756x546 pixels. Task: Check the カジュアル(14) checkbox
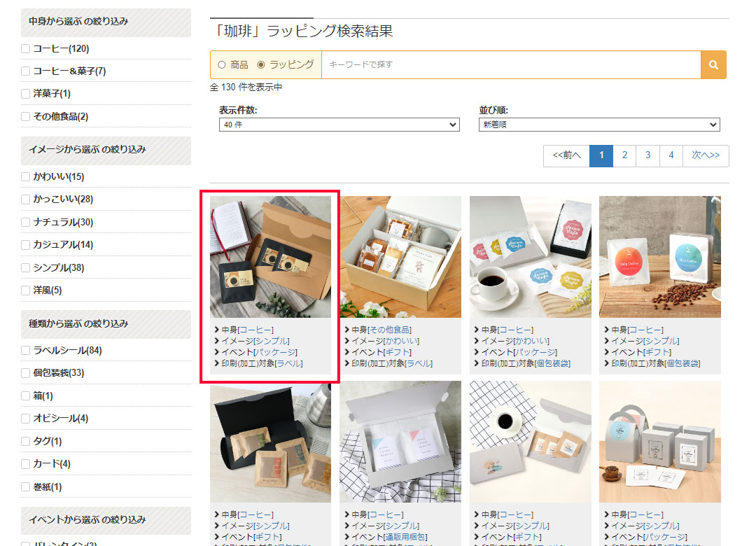point(26,245)
